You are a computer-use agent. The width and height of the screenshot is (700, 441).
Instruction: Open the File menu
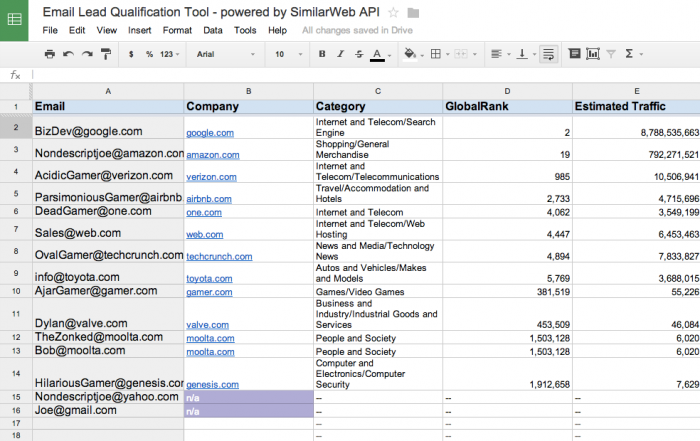(x=50, y=30)
